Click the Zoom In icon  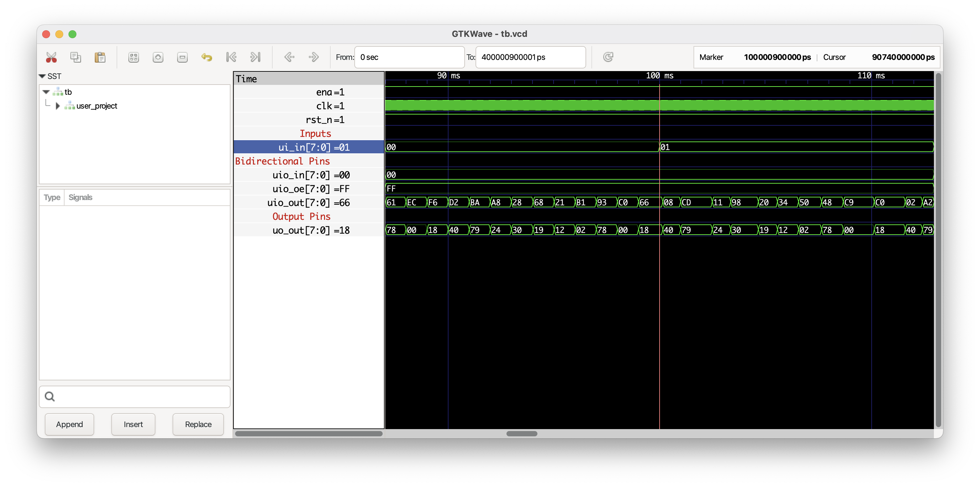(x=158, y=57)
